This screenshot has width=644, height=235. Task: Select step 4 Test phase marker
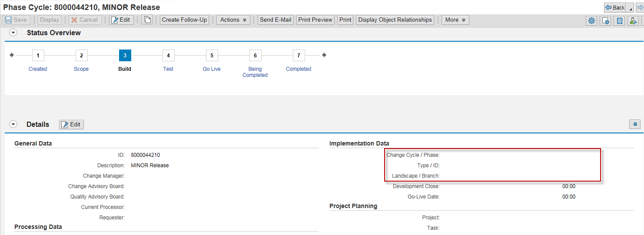(168, 56)
